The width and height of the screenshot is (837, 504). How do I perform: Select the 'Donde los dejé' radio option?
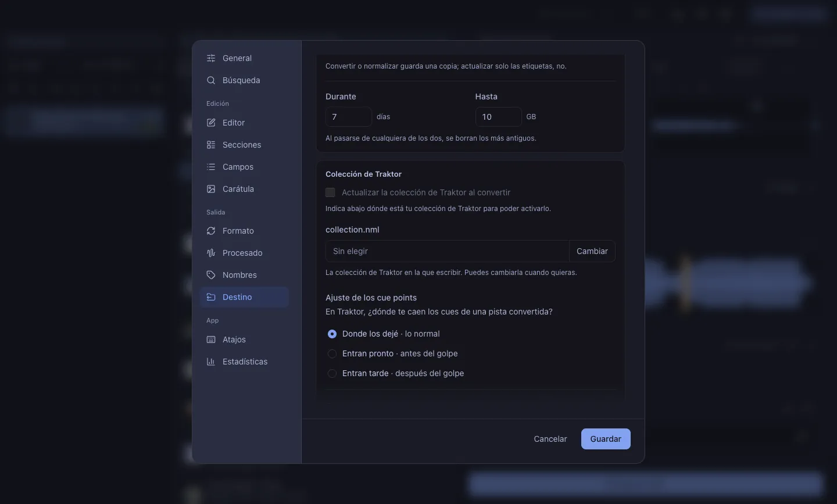pyautogui.click(x=332, y=334)
